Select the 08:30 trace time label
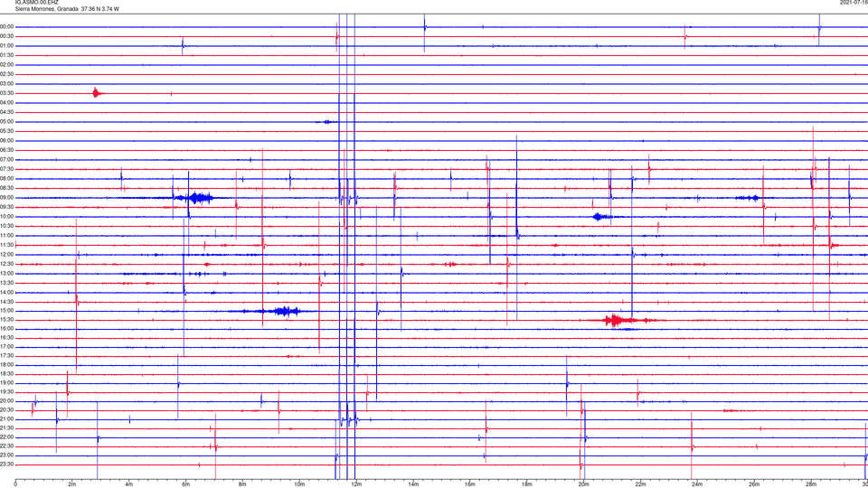The image size is (868, 488). click(x=7, y=188)
